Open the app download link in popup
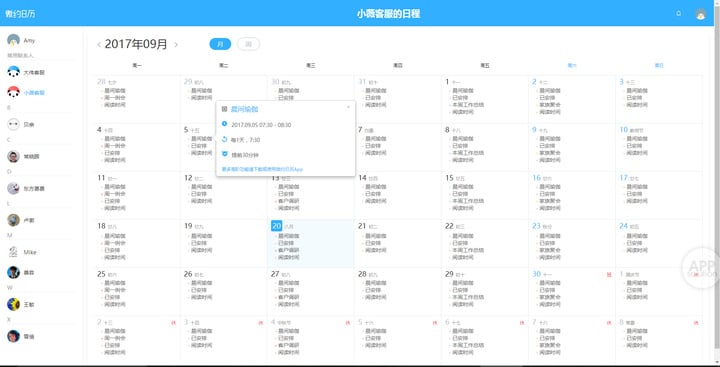Viewport: 720px width, 367px height. click(x=262, y=169)
